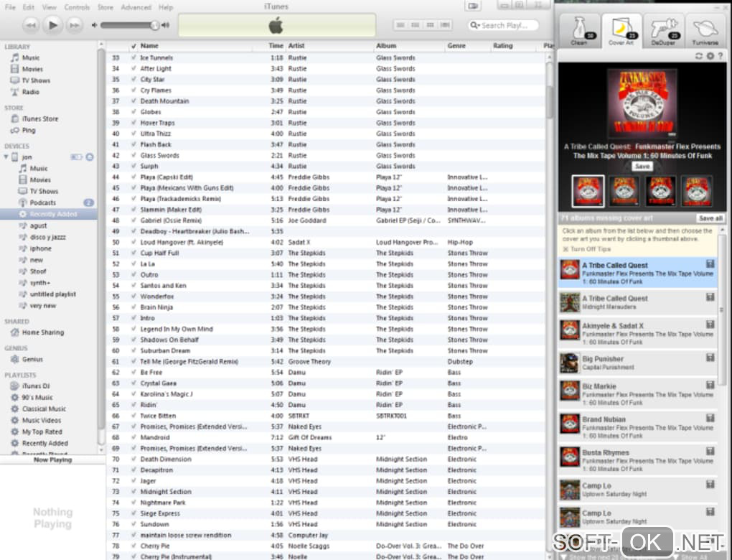Click the Previous track button
The width and height of the screenshot is (732, 560).
(x=30, y=25)
